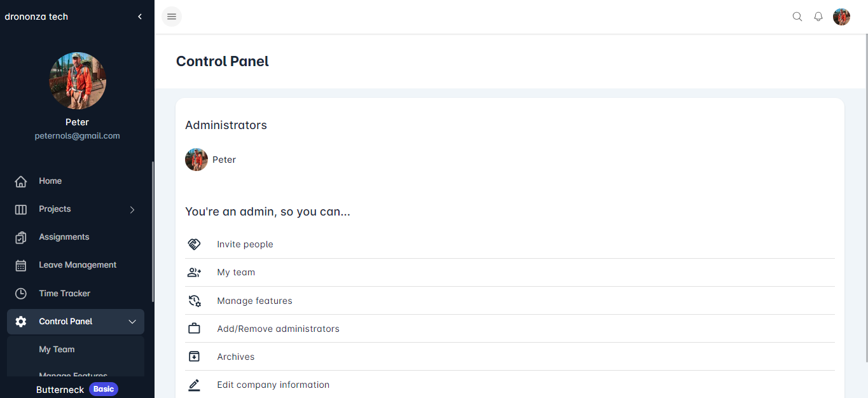Viewport: 868px width, 398px height.
Task: Collapse the sidebar with the arrow
Action: [x=140, y=17]
